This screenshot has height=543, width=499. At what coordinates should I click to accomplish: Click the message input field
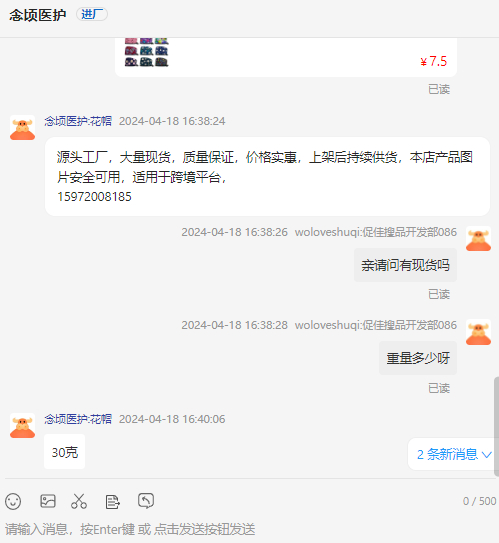pyautogui.click(x=249, y=529)
